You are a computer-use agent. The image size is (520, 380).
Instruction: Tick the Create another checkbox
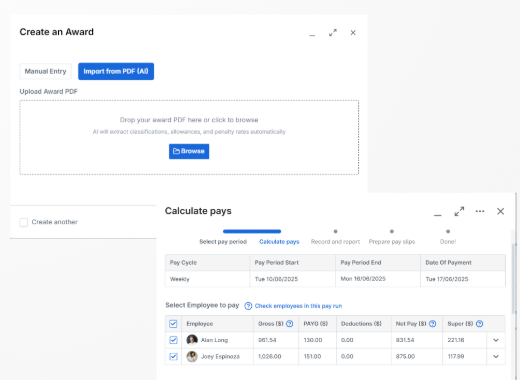(24, 222)
